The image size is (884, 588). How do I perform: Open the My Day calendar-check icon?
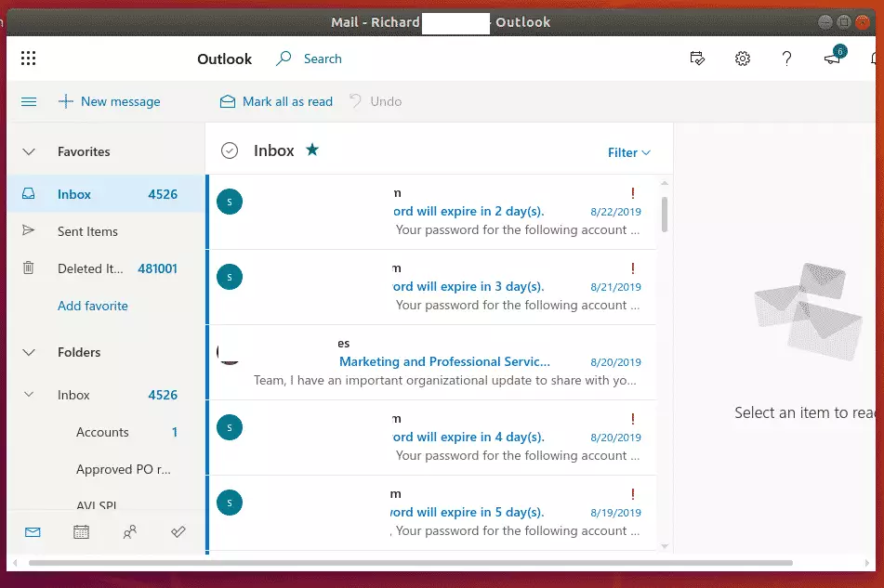tap(697, 58)
